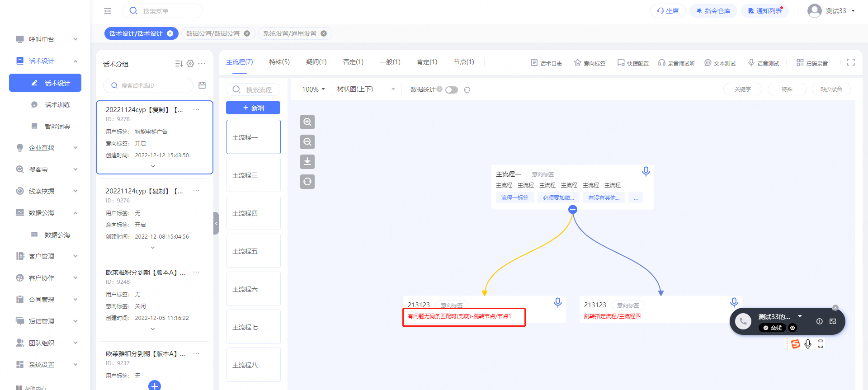This screenshot has height=390, width=868.
Task: Open the 100% zoom level dropdown
Action: [x=313, y=89]
